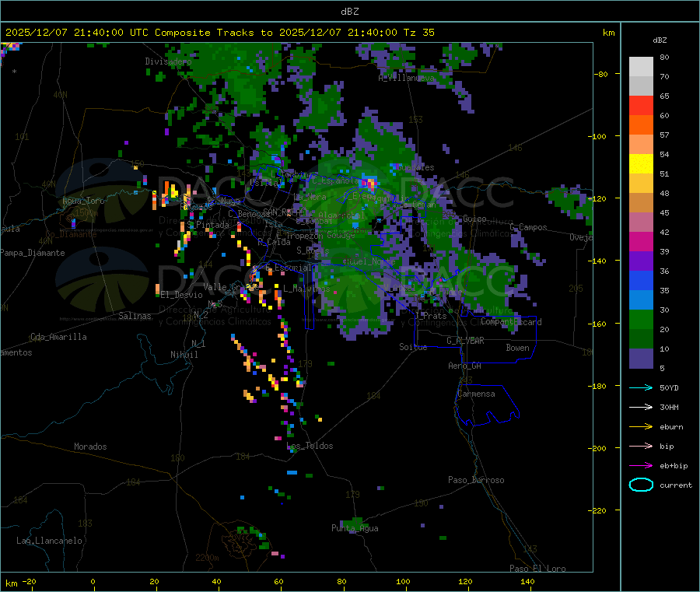The height and width of the screenshot is (592, 700).
Task: Pick the mauve 42–45 dBZ swatch
Action: (641, 222)
